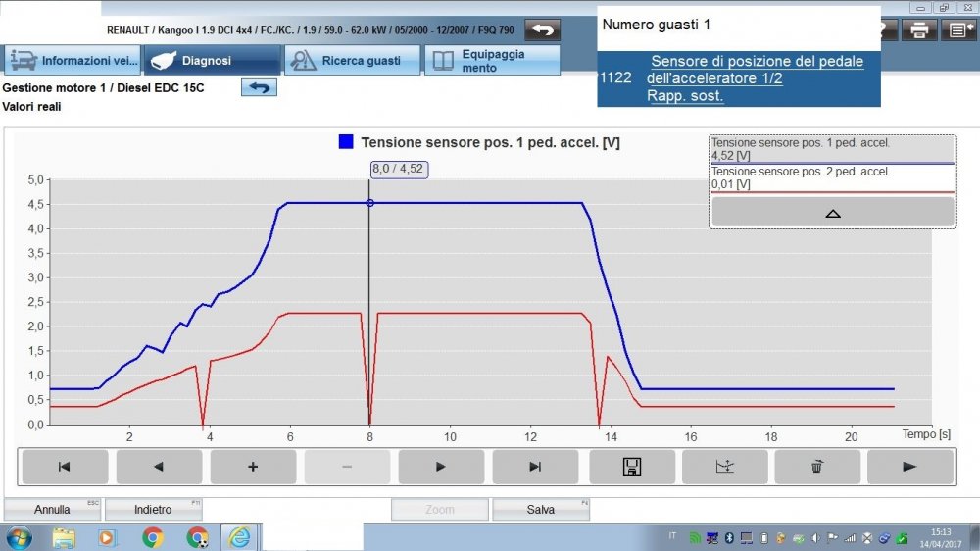Jump to first sample with skip-to-start button
This screenshot has width=980, height=551.
65,467
